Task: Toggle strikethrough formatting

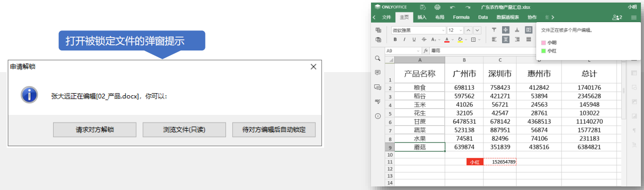Action: coord(424,39)
